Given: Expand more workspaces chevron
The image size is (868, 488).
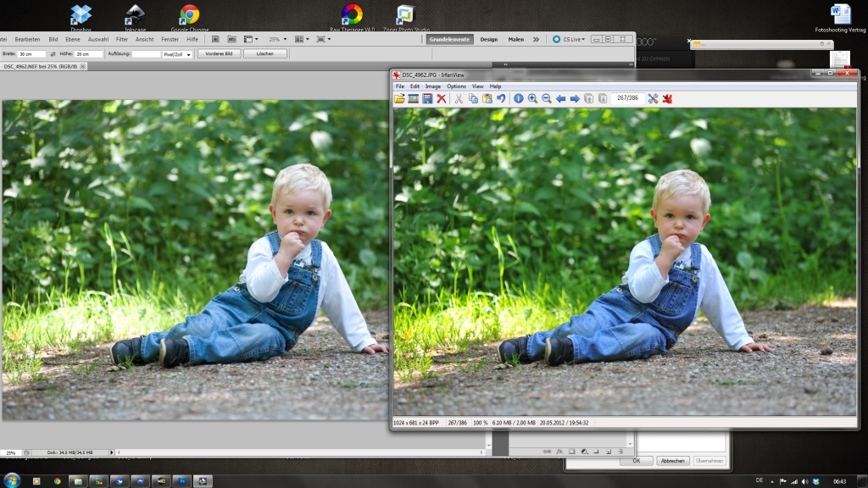Looking at the screenshot, I should (x=536, y=39).
